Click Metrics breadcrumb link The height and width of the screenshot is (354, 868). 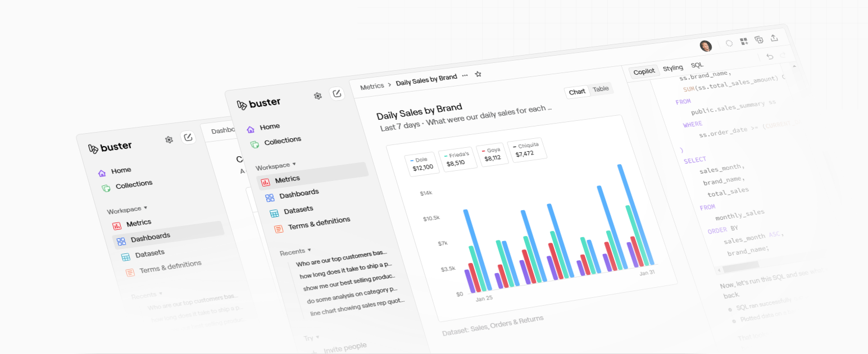pyautogui.click(x=372, y=87)
